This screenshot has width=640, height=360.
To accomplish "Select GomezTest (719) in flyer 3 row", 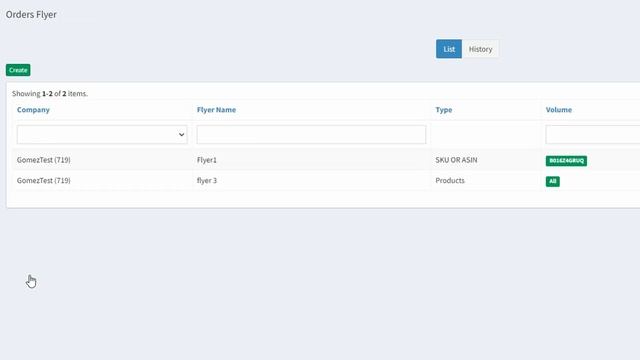I will (x=44, y=180).
